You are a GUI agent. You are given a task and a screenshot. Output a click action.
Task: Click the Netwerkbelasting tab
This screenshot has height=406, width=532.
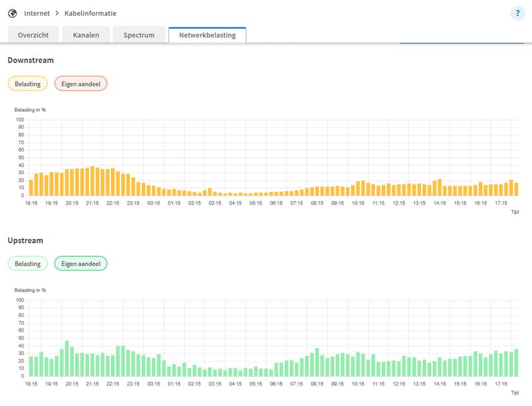point(207,35)
